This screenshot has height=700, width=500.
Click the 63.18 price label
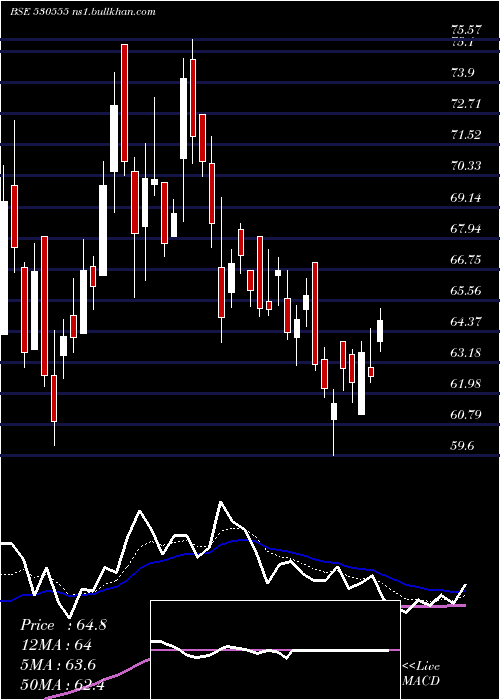[466, 353]
